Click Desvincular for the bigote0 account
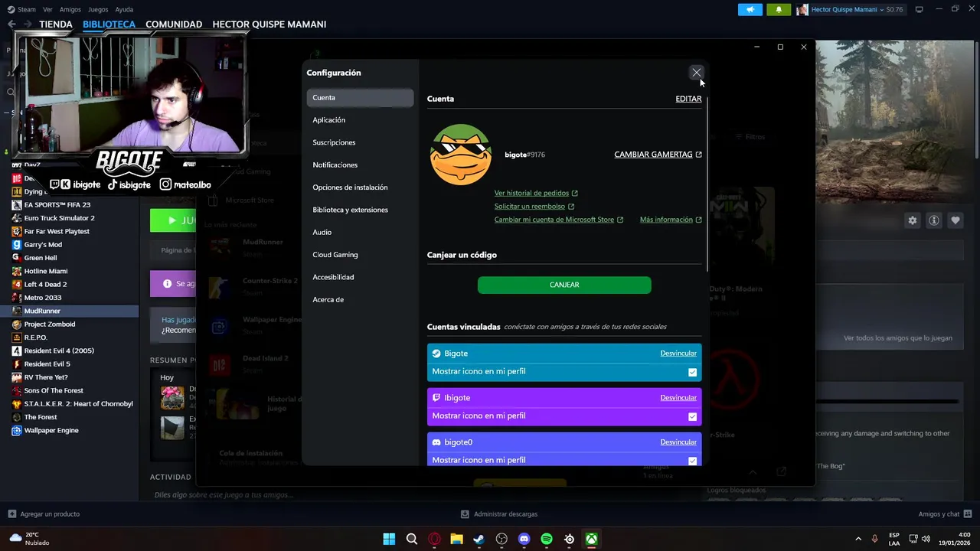The height and width of the screenshot is (551, 980). pyautogui.click(x=678, y=442)
